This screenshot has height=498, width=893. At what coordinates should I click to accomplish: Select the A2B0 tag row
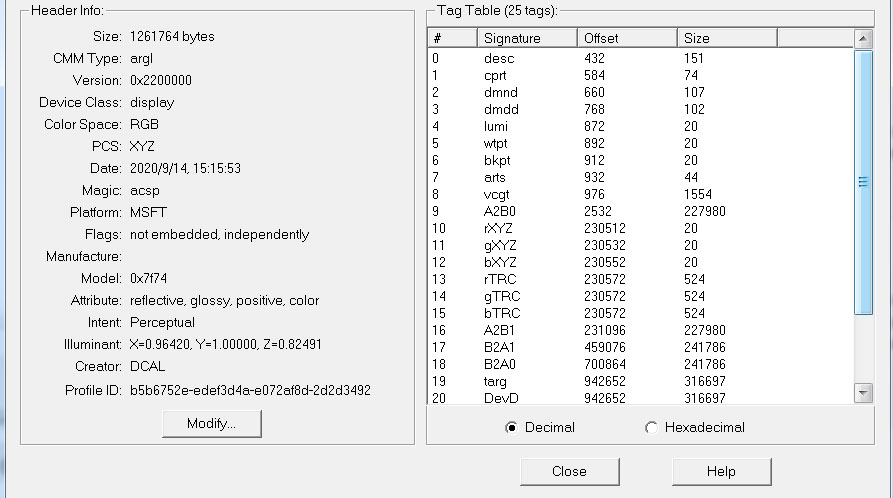point(501,211)
